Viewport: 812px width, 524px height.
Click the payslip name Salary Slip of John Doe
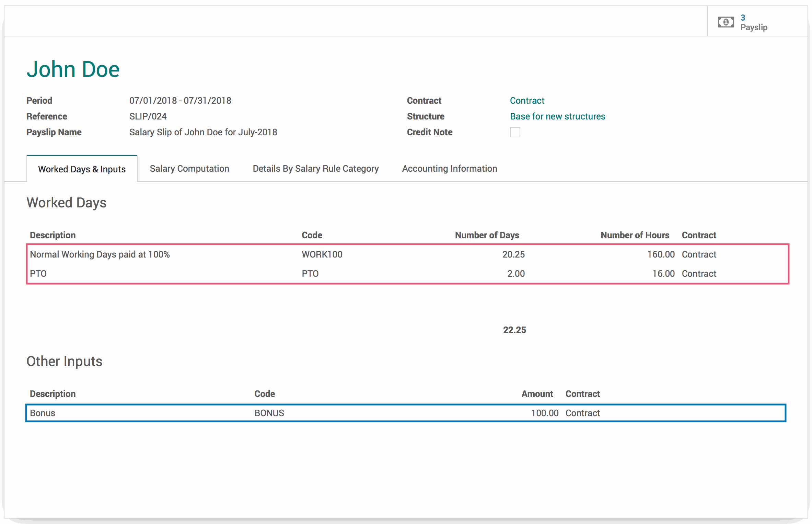[x=203, y=132]
